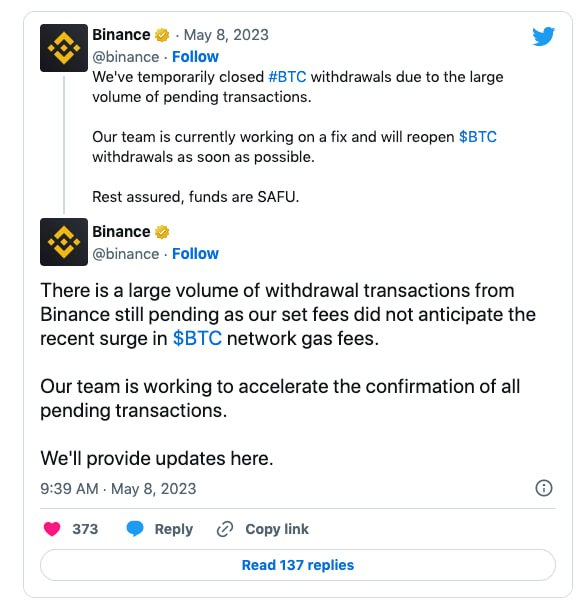Screen dimensions: 584x607
Task: Like the tweet with heart icon
Action: pos(52,528)
